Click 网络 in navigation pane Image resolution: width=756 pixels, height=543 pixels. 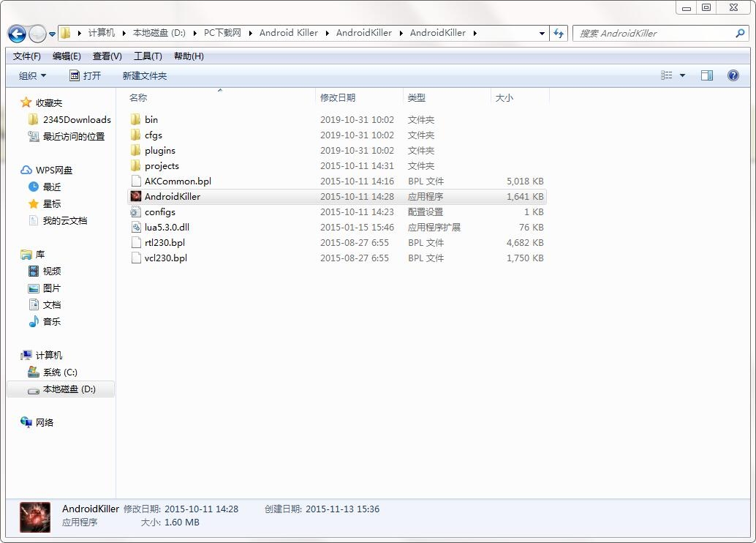[37, 422]
